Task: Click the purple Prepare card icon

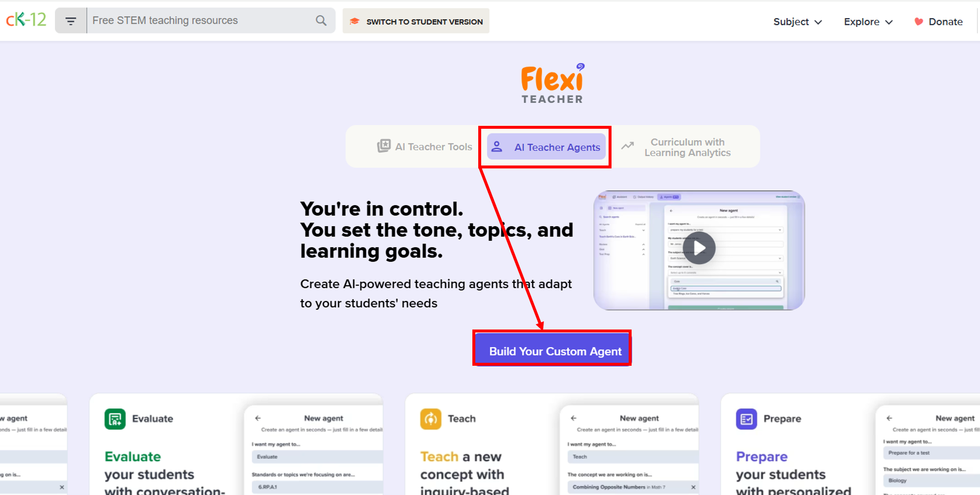Action: click(746, 419)
